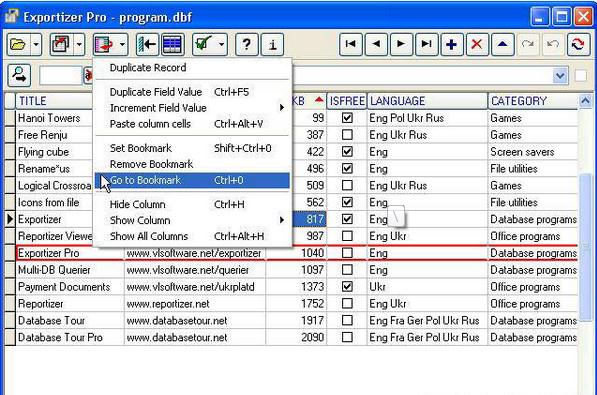This screenshot has width=597, height=395.
Task: Refresh data with the red arrows icon
Action: pyautogui.click(x=578, y=45)
